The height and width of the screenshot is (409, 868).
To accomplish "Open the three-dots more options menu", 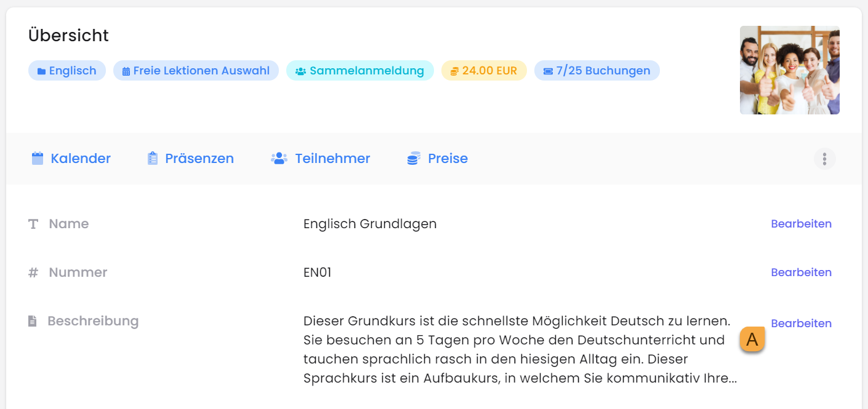I will 824,159.
